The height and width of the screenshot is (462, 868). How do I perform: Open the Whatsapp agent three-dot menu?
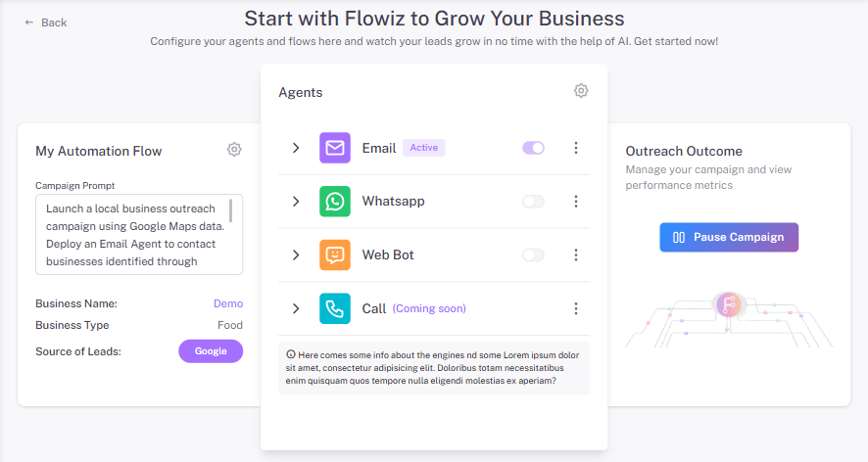coord(576,202)
